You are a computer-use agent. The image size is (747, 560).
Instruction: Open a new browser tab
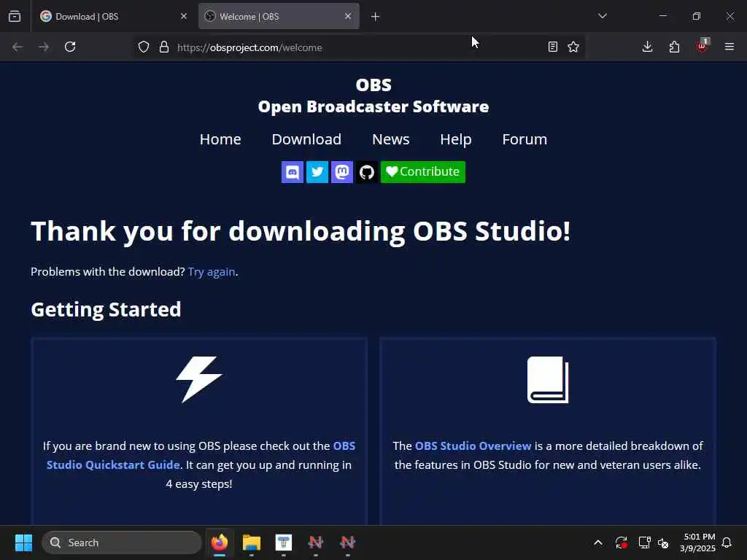tap(376, 17)
